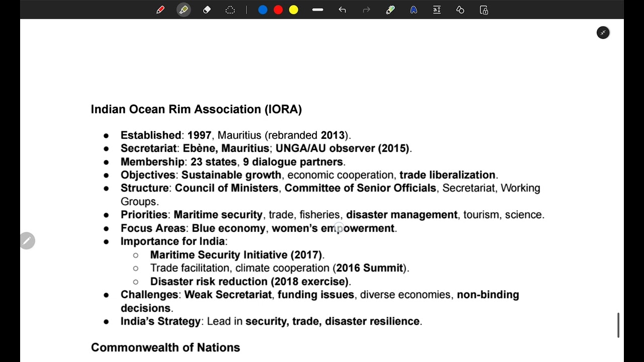
Task: Open the stroke thickness selector
Action: 317,10
